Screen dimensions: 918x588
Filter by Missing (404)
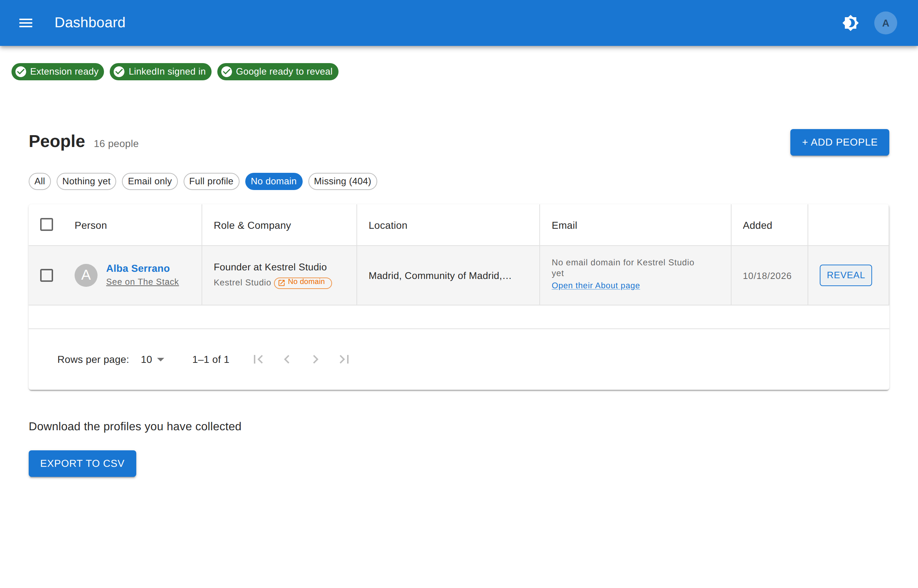342,181
